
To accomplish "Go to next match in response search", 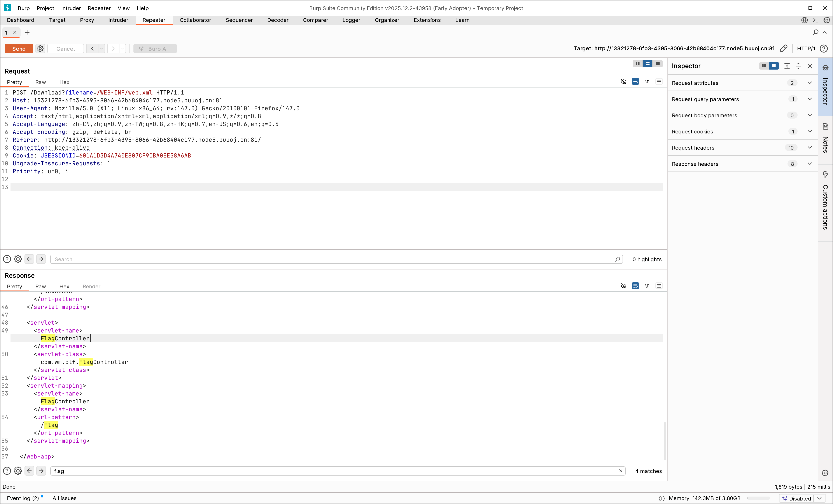I will (41, 471).
